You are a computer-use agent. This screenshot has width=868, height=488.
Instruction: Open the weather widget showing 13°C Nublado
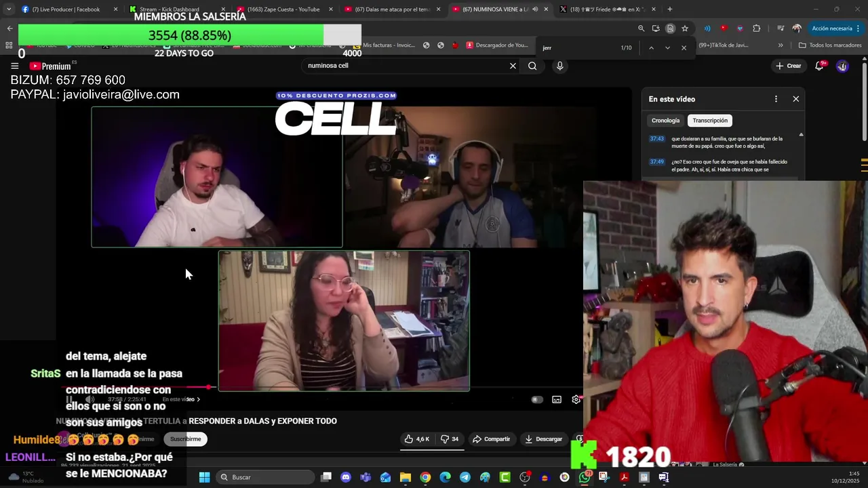26,477
